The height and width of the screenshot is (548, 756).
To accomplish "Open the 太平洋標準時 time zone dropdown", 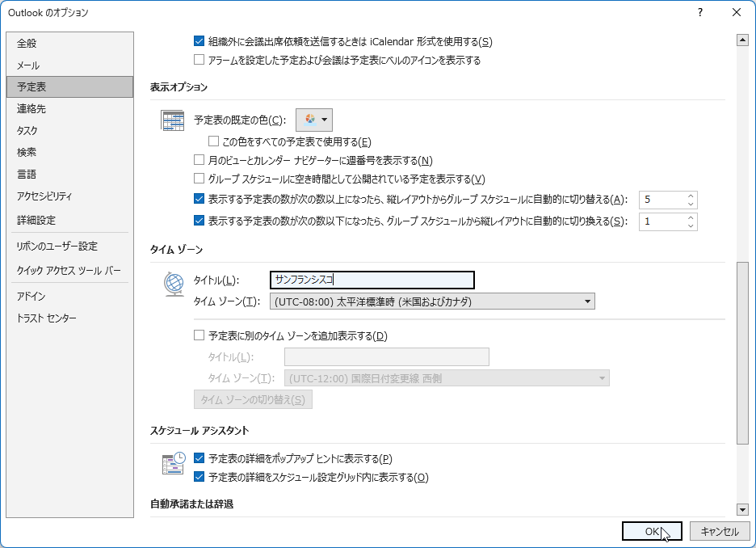I will [x=432, y=301].
